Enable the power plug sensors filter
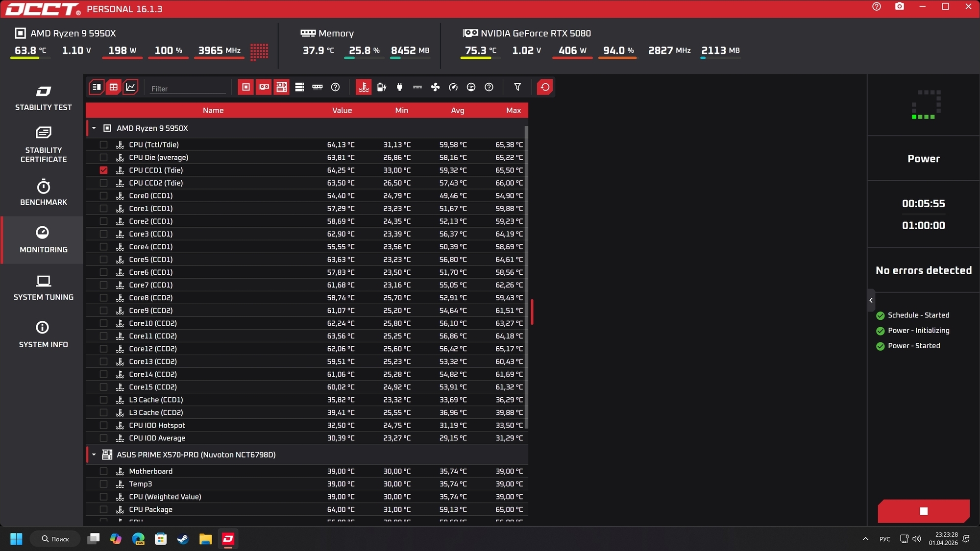Screen dimensions: 980x551 (399, 87)
